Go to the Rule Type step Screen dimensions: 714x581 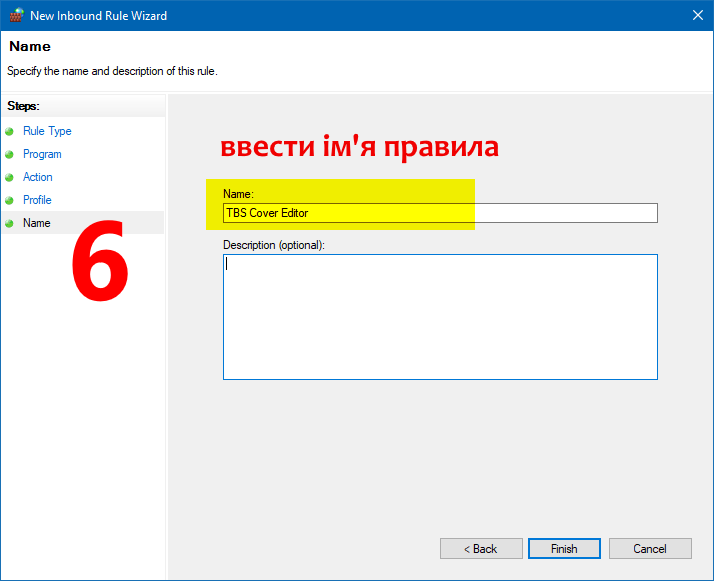[47, 131]
